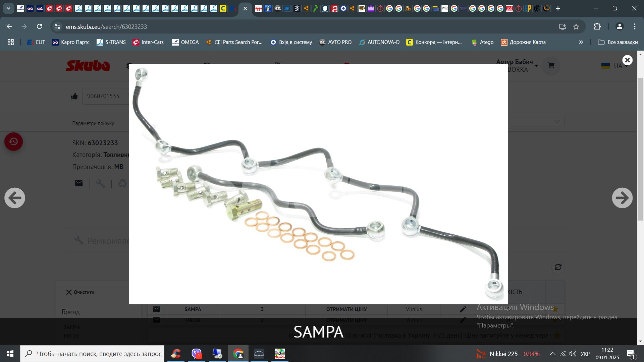The height and width of the screenshot is (362, 644).
Task: Open the Chrome extensions puzzle icon
Action: pos(597,26)
